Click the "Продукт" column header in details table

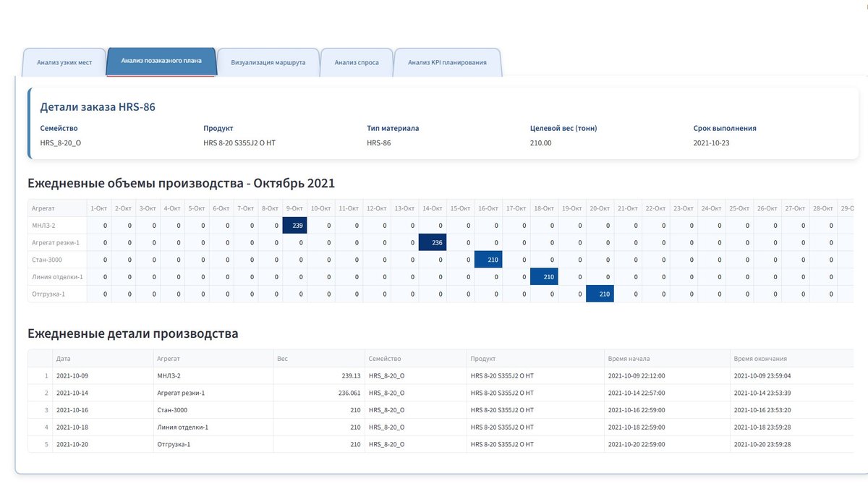tap(536, 358)
